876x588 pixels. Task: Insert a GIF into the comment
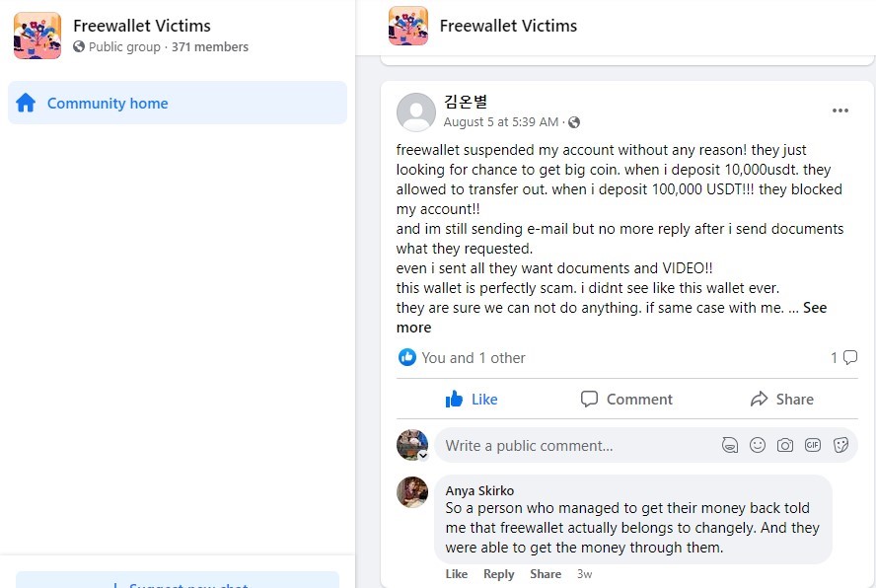(812, 445)
